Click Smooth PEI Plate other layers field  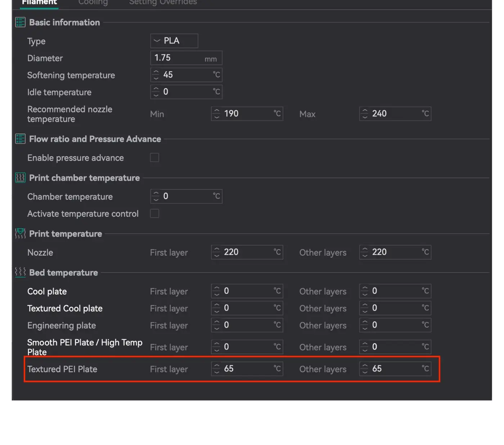pyautogui.click(x=395, y=347)
